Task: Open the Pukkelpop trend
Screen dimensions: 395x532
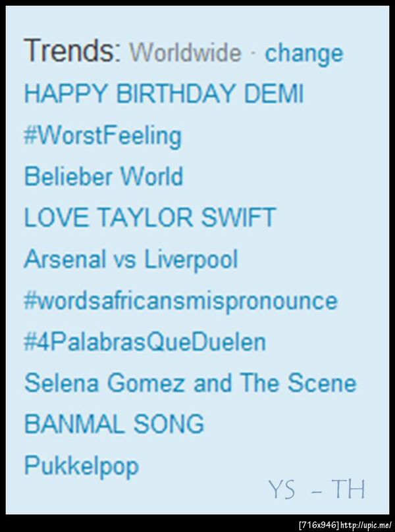Action: [81, 466]
